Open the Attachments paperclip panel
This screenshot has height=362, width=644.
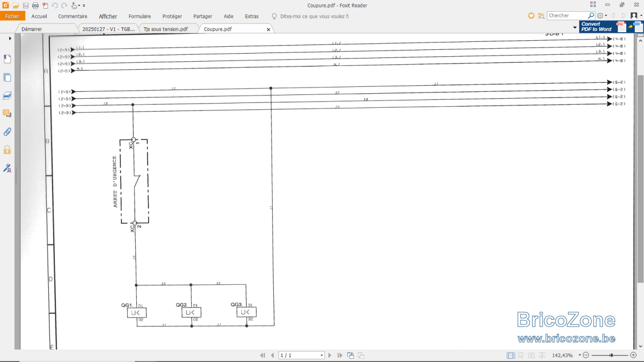click(x=8, y=131)
